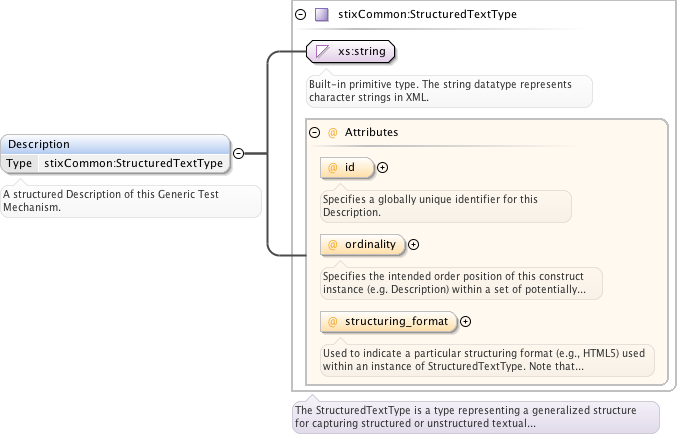Image resolution: width=678 pixels, height=437 pixels.
Task: Select the xs:string base type node
Action: tap(351, 51)
